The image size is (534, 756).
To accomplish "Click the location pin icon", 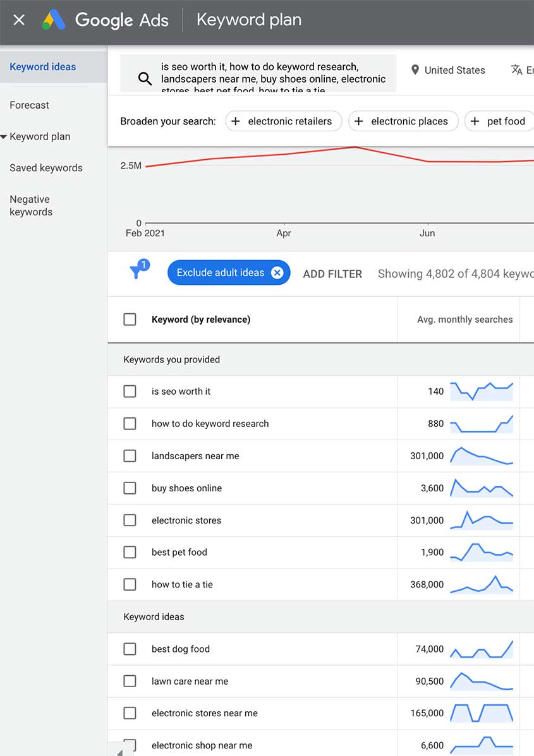I will click(415, 70).
